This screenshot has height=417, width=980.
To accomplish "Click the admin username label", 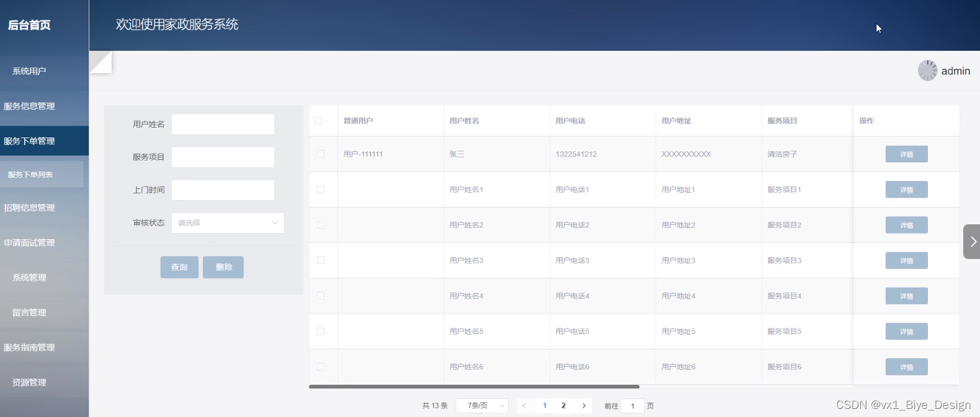I will click(x=956, y=71).
